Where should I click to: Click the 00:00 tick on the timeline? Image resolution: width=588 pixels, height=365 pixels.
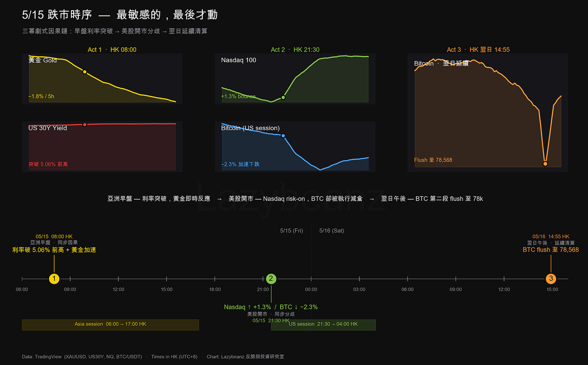coord(311,289)
